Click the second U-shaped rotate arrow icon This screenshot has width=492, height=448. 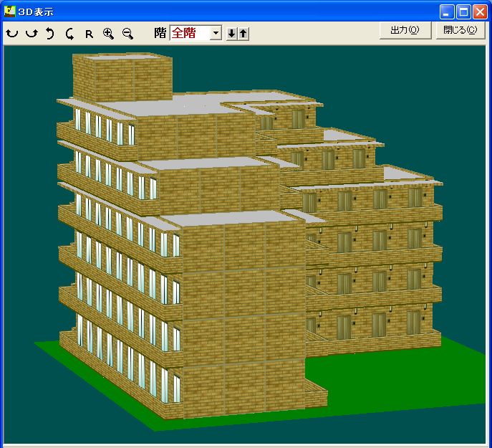click(x=31, y=34)
